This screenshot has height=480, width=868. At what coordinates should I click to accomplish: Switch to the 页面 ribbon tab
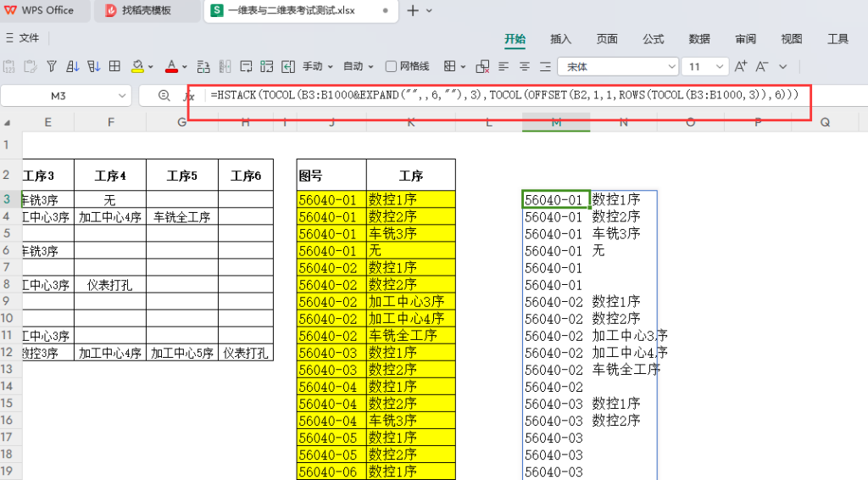[607, 39]
